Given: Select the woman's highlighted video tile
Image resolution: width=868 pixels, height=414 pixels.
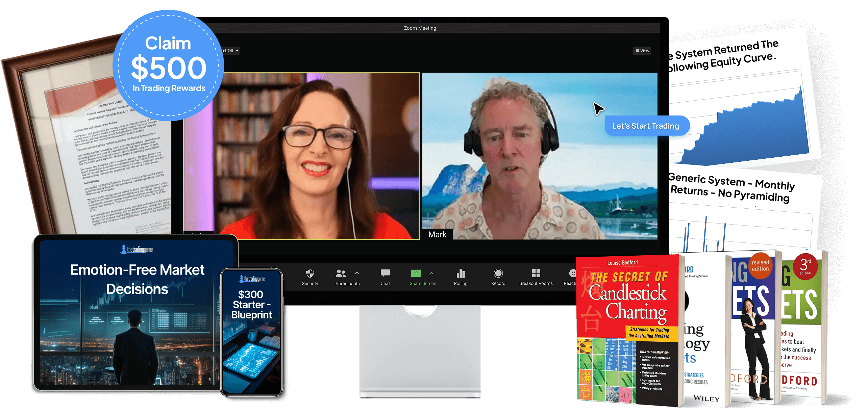Looking at the screenshot, I should coord(301,156).
